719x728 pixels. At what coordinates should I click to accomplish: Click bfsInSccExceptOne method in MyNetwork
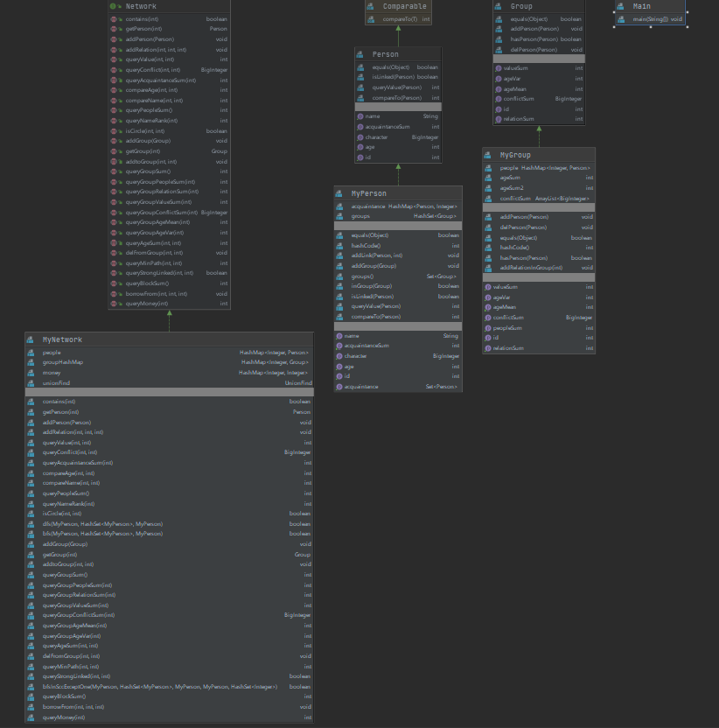click(159, 687)
